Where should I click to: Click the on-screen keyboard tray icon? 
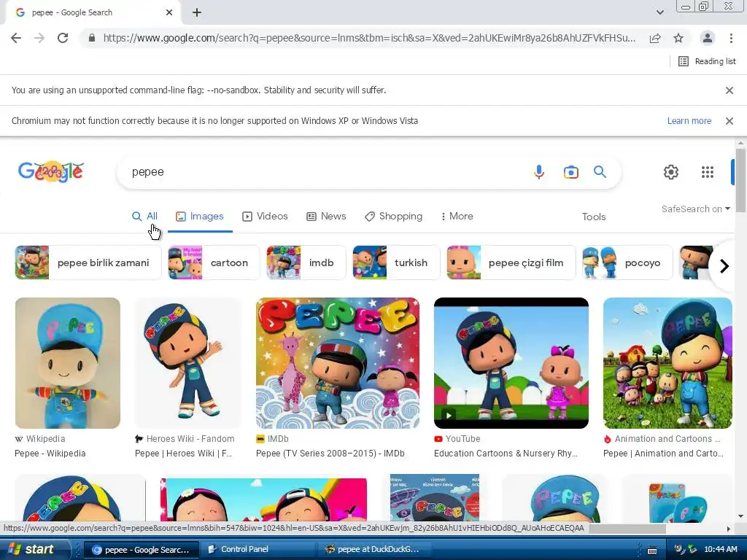pyautogui.click(x=652, y=550)
